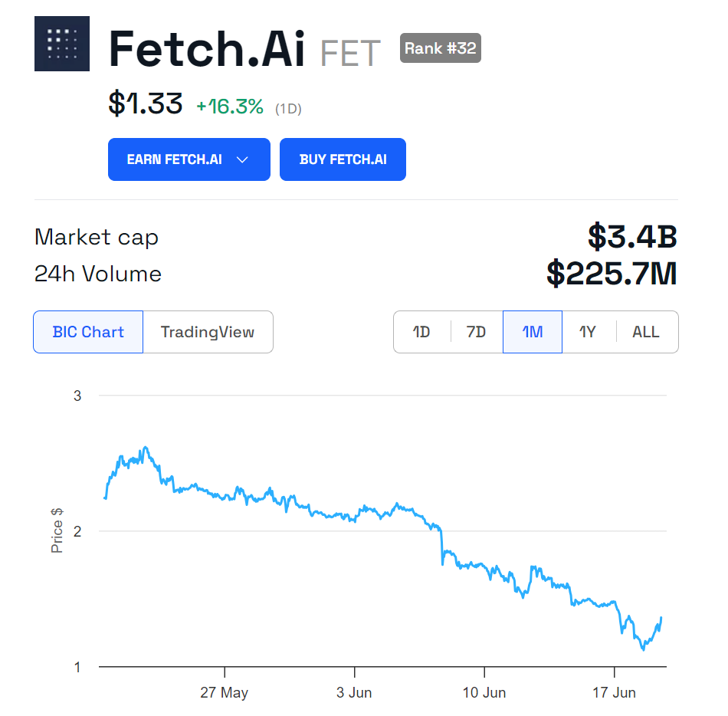Open the Earn Fetch.AI dropdown chevron
Image resolution: width=728 pixels, height=716 pixels.
click(243, 159)
